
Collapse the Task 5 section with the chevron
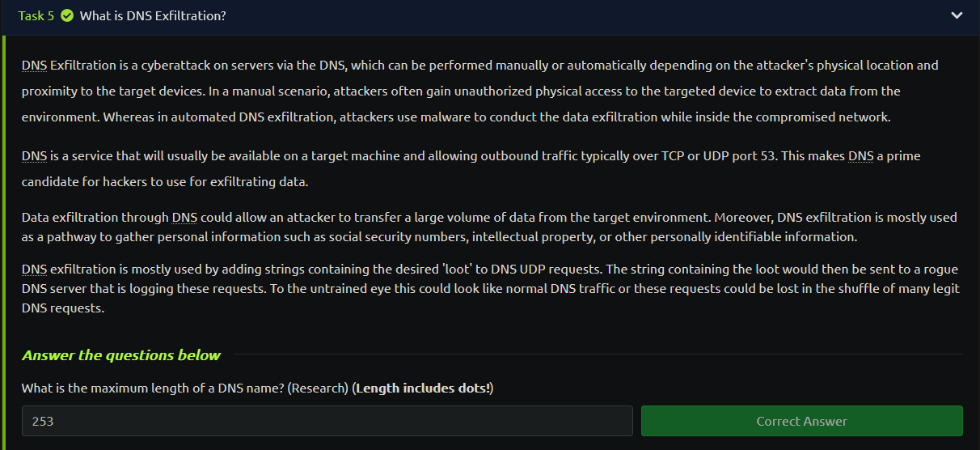click(957, 15)
